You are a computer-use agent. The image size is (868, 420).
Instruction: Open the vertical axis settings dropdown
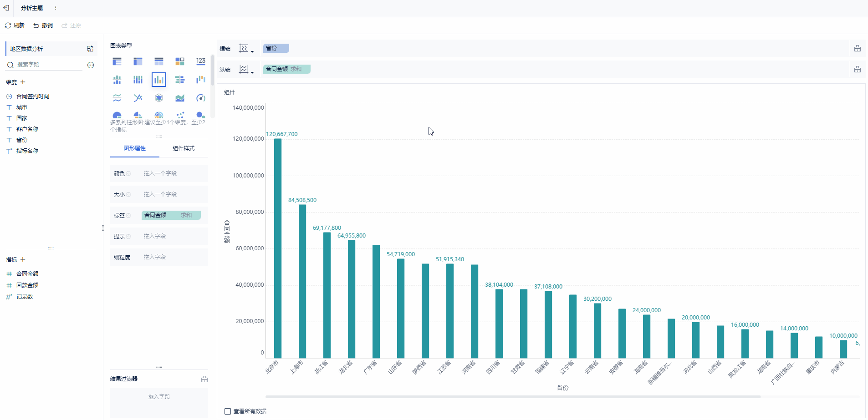pos(246,69)
